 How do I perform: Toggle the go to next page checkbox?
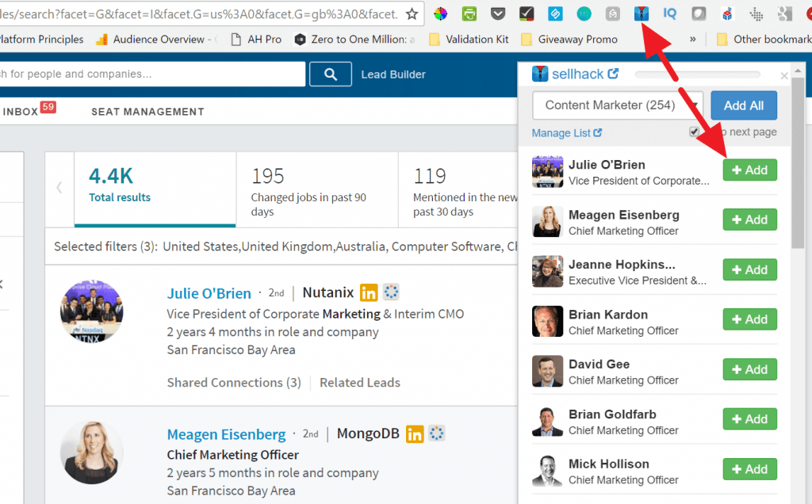[x=695, y=132]
